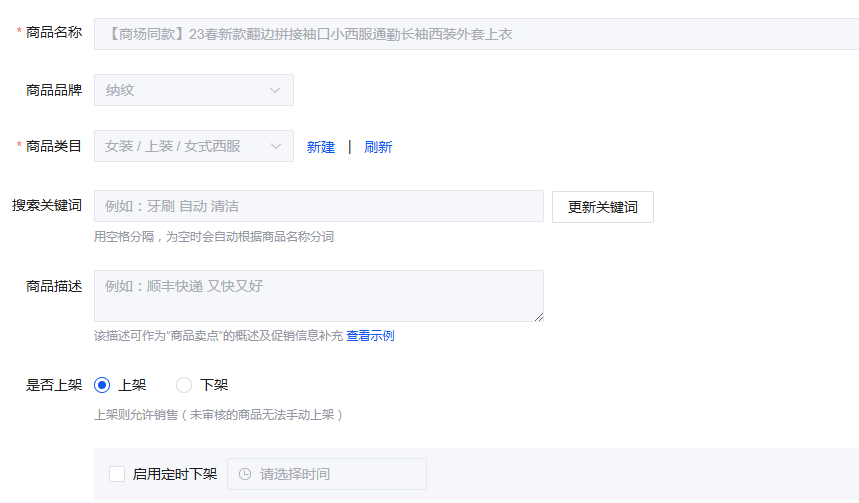Viewport: 859px width, 503px height.
Task: Click into the 商品名称 text field
Action: tap(475, 34)
